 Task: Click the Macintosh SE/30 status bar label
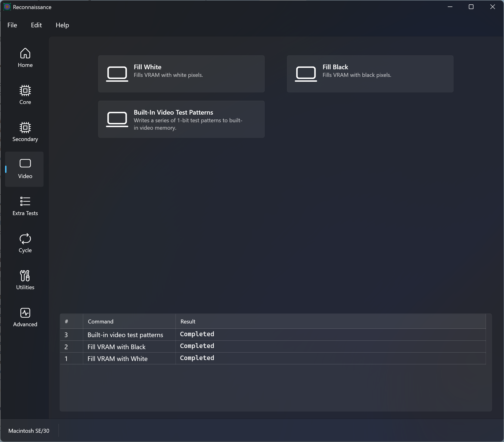pos(29,431)
